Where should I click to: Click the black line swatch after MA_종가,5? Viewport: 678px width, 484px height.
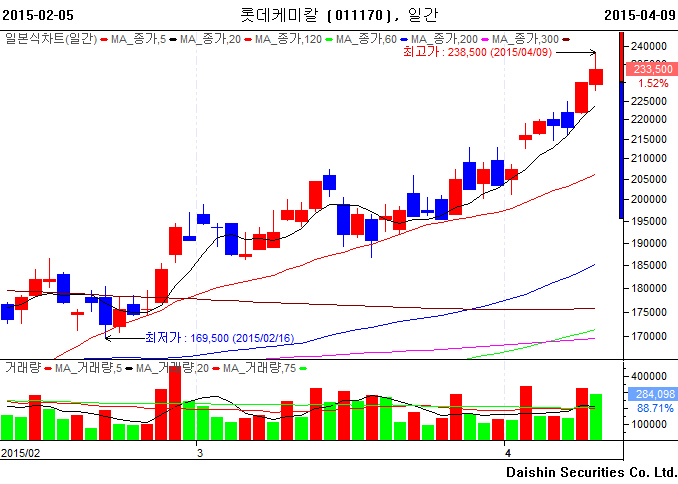pos(173,40)
